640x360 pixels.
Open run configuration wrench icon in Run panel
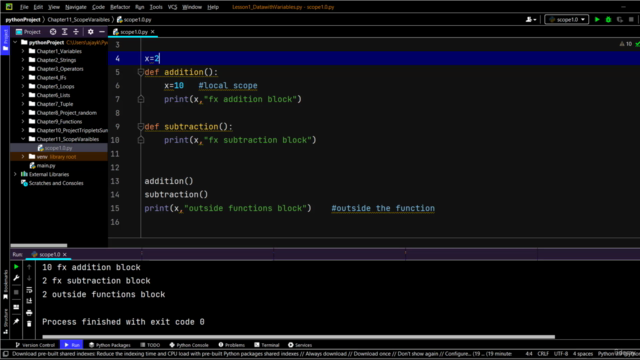pyautogui.click(x=16, y=278)
